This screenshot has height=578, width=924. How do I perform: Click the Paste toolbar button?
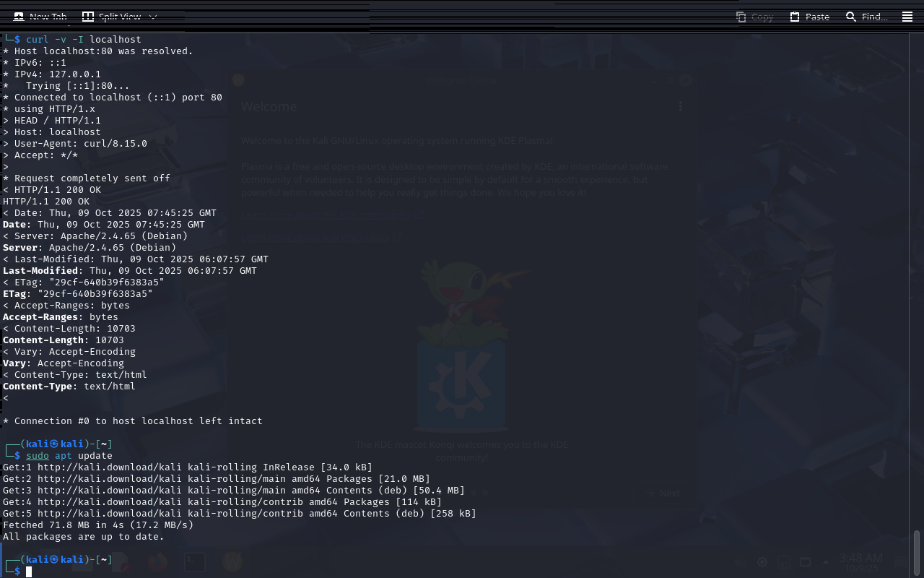click(x=809, y=17)
